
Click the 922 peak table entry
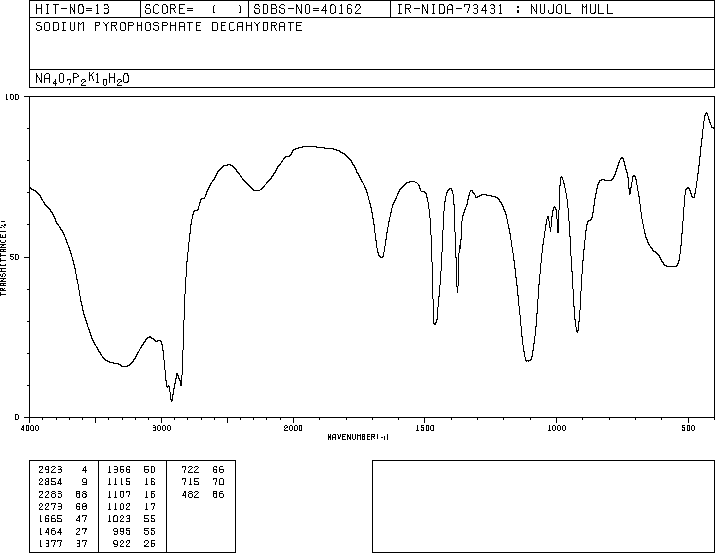pos(134,544)
